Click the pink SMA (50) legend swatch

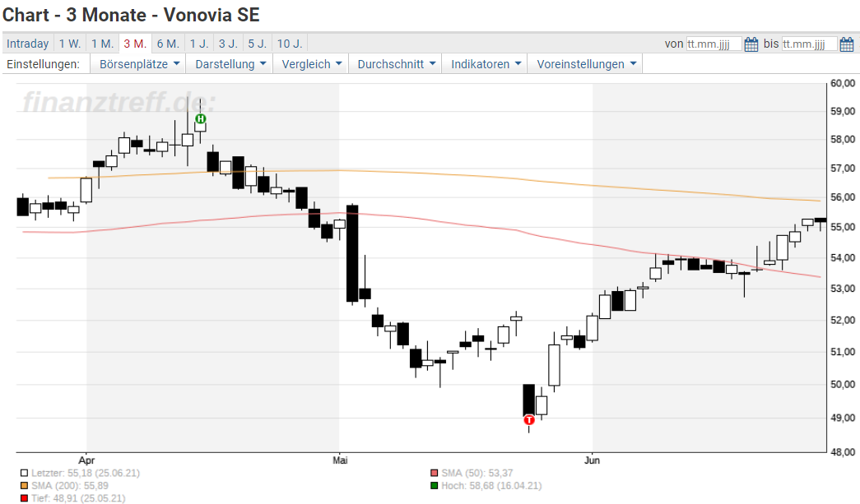(435, 473)
